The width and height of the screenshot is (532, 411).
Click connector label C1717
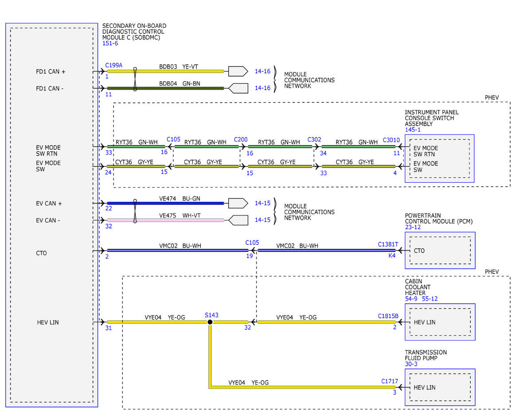tap(390, 381)
